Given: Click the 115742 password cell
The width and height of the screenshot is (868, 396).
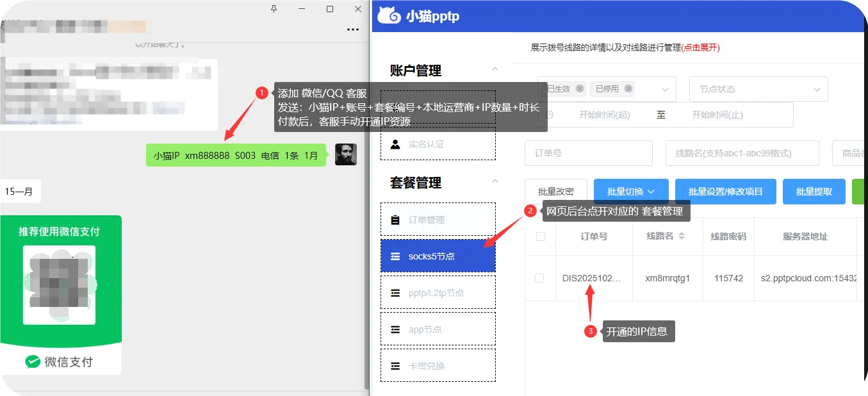Looking at the screenshot, I should click(728, 278).
